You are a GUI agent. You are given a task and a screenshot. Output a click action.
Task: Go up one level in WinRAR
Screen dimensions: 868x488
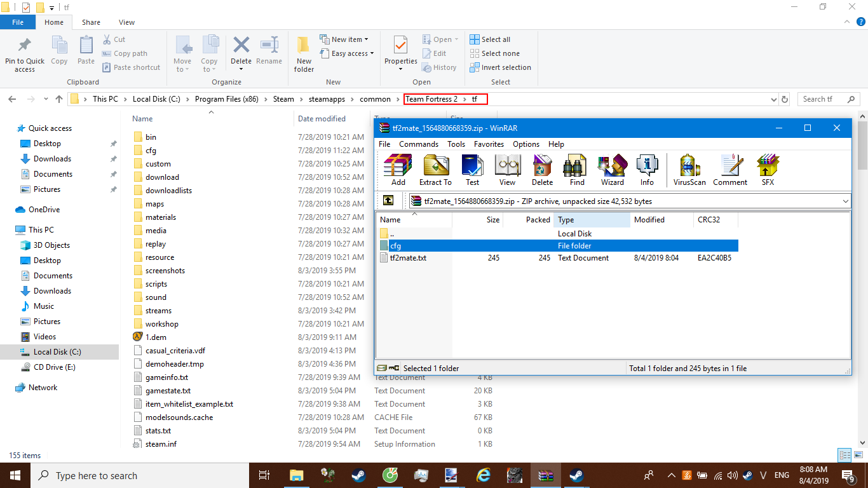[388, 201]
